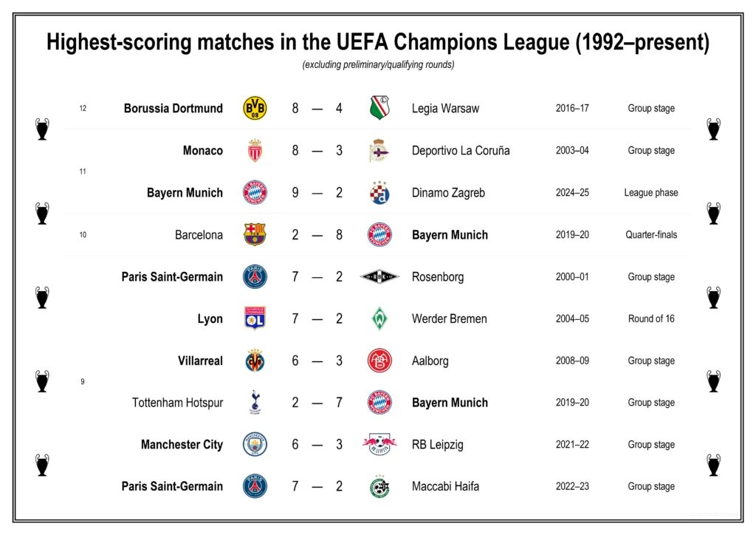Screen dimensions: 756x535
Task: Click the Olympique Lyonnais logo
Action: click(255, 318)
